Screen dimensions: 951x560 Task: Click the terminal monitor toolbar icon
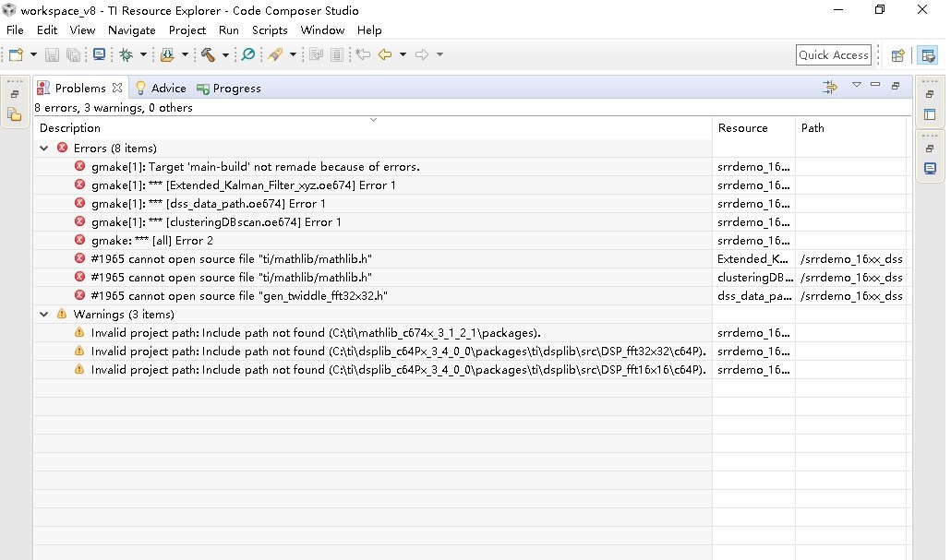click(99, 54)
